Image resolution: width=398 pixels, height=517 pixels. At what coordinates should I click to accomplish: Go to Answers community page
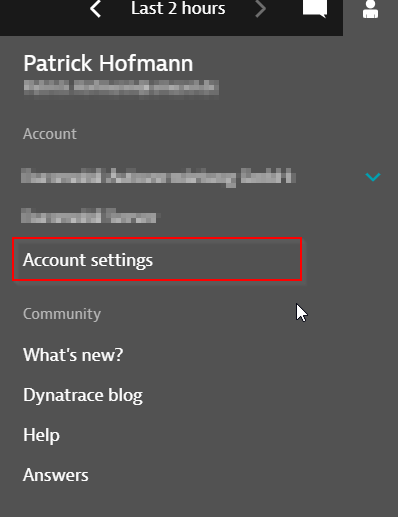[56, 475]
